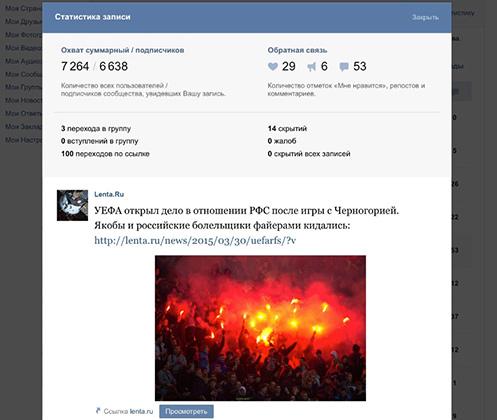Select the 53 comments count

pos(360,66)
